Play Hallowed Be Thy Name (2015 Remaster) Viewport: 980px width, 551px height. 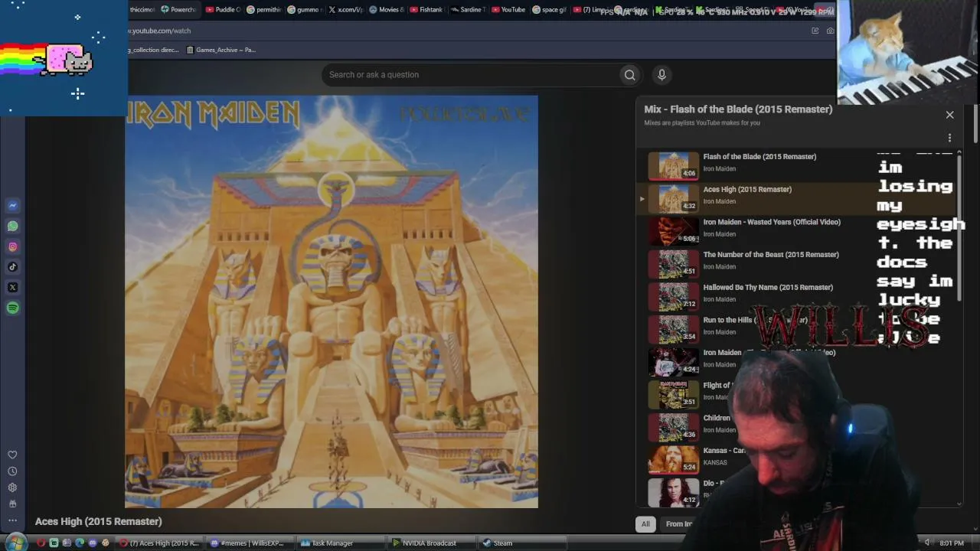coord(768,288)
